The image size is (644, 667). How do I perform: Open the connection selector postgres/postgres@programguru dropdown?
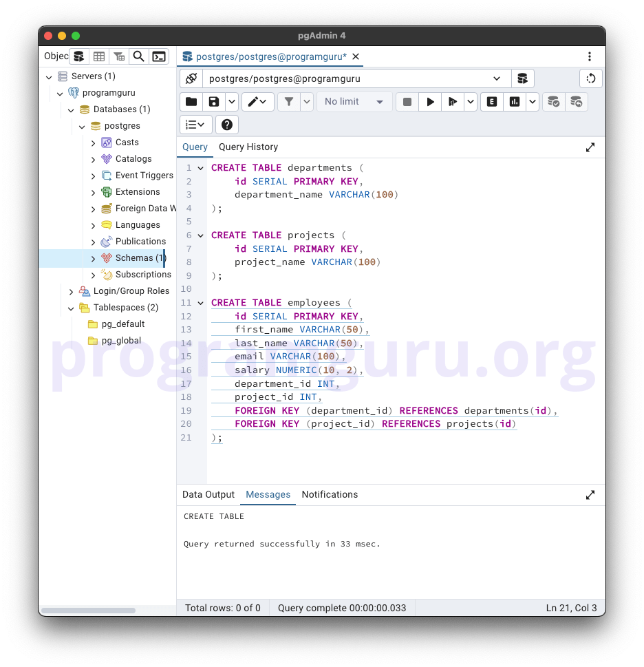[x=357, y=78]
